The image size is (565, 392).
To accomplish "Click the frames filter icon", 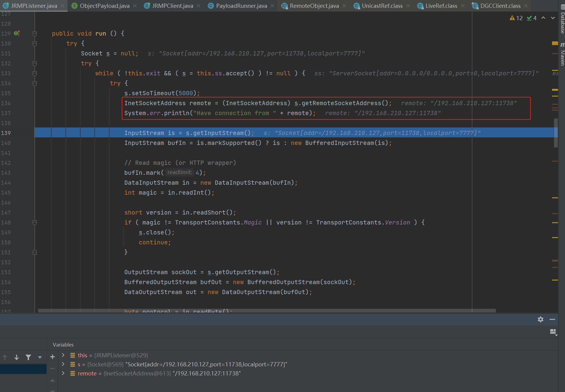I will click(28, 357).
